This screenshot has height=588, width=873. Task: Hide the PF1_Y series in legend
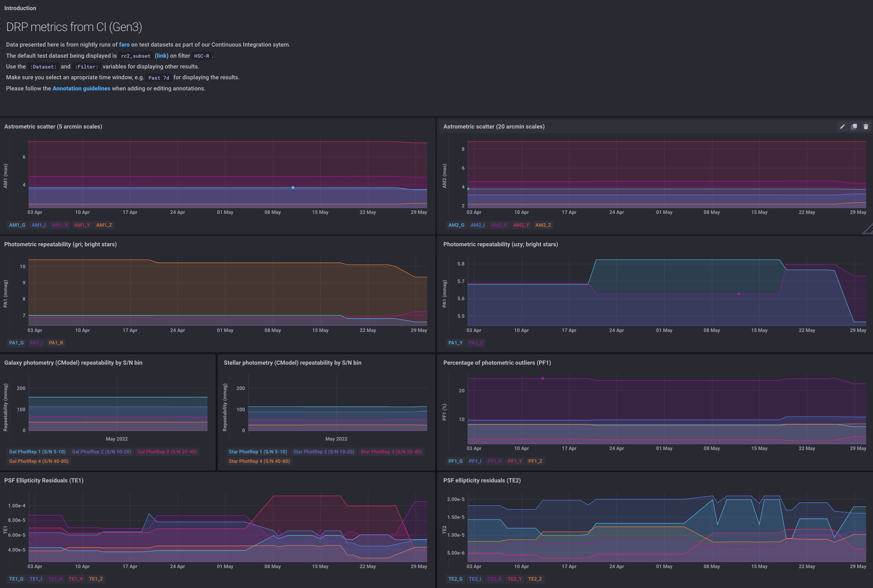(x=515, y=461)
